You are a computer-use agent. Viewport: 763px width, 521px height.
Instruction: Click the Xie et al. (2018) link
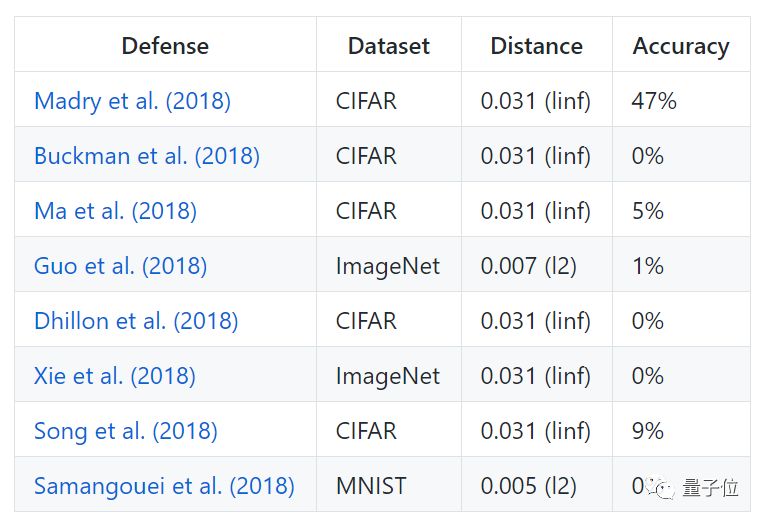114,376
